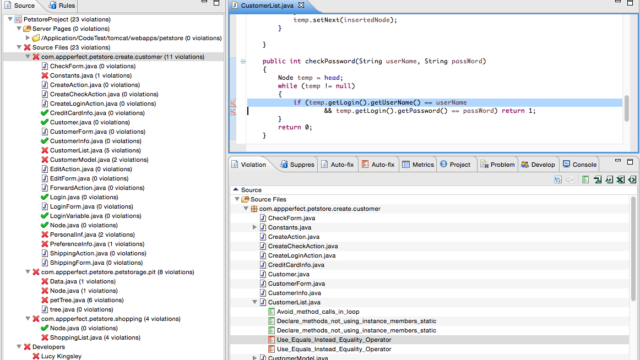Screen dimensions: 640x360
Task: Select PreferenceInfo.java (1 violations)
Action: (x=97, y=244)
